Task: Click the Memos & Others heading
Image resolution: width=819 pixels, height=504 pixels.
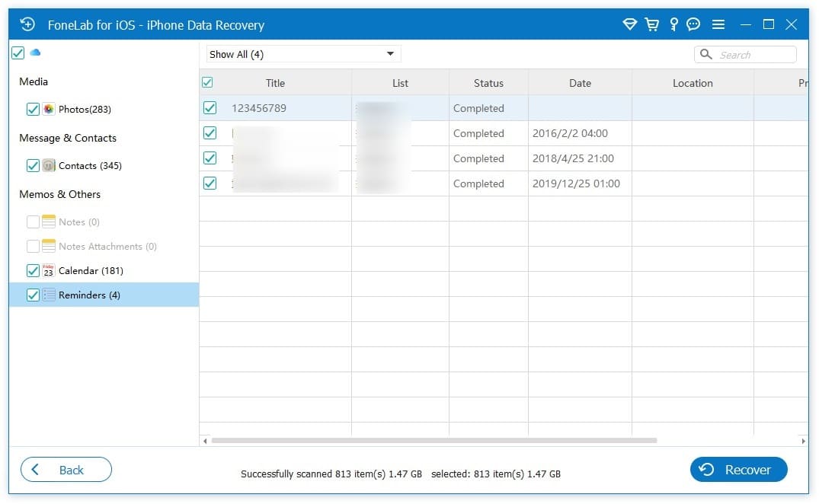Action: (x=59, y=194)
